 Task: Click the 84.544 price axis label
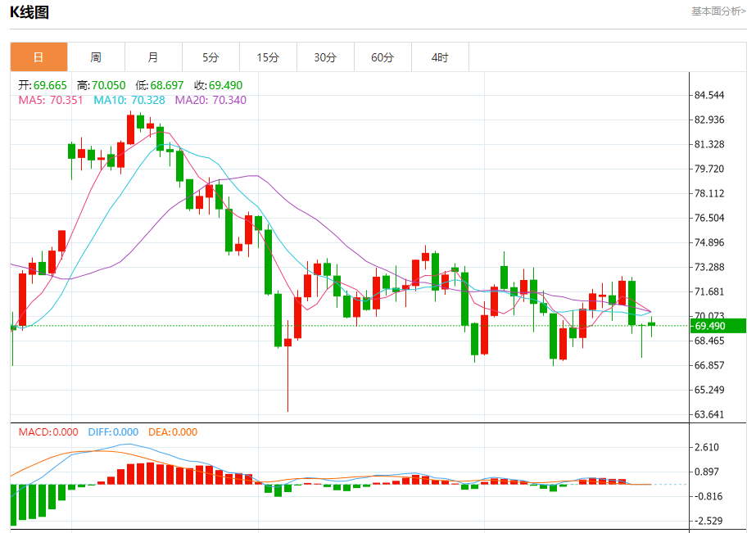tap(709, 96)
